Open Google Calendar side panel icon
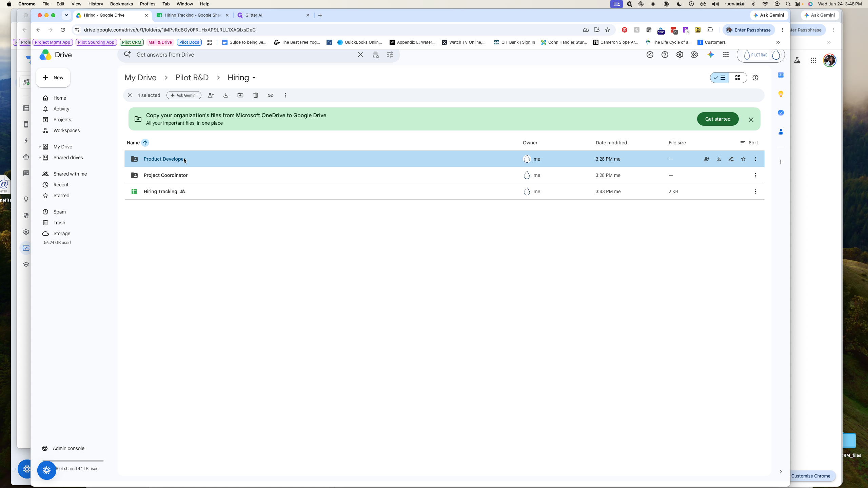 tap(781, 75)
